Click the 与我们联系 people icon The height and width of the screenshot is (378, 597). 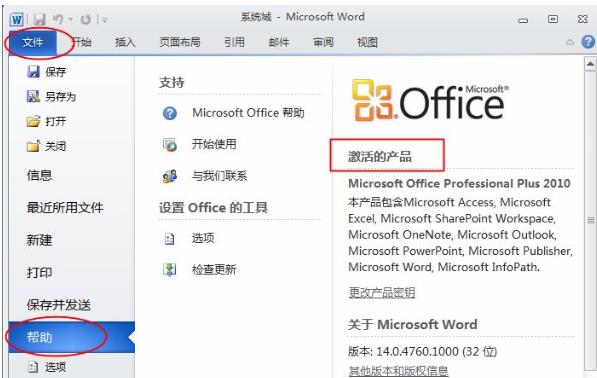(170, 176)
